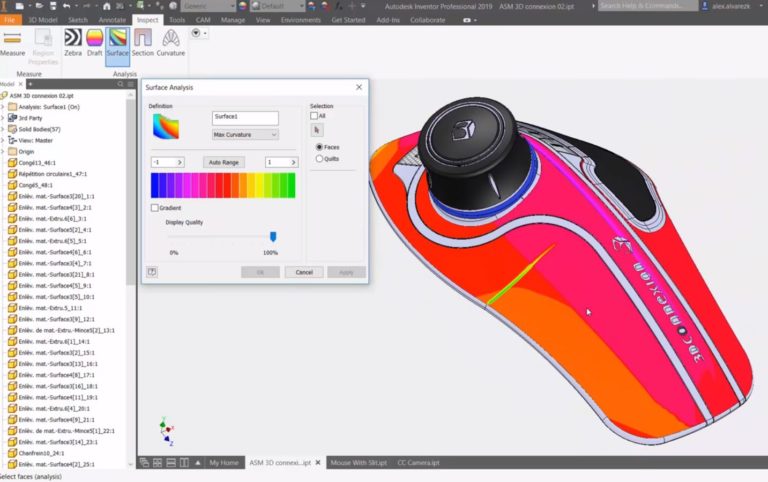Open the Mouse With Slit.ipt document tab
The image size is (768, 482).
pos(356,463)
